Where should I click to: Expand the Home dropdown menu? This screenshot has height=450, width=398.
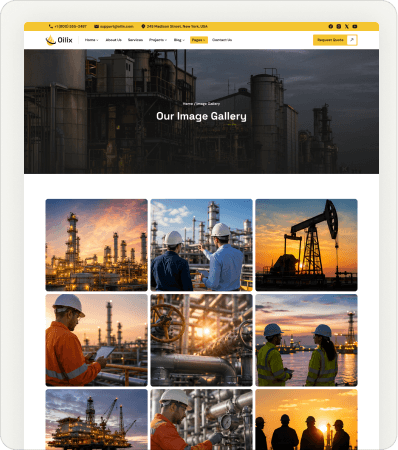91,40
